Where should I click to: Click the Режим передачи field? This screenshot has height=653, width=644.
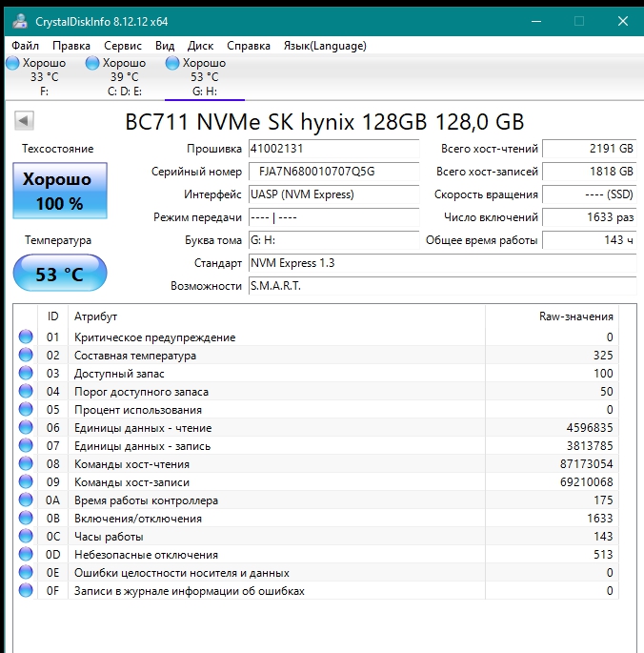[333, 217]
